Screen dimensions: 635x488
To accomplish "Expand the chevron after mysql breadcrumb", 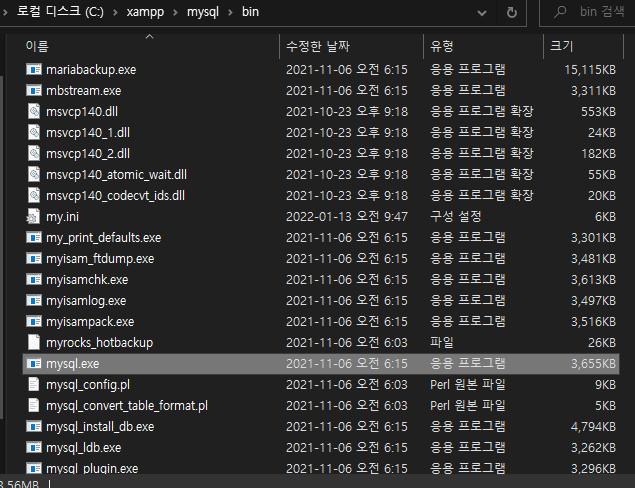I will click(230, 13).
